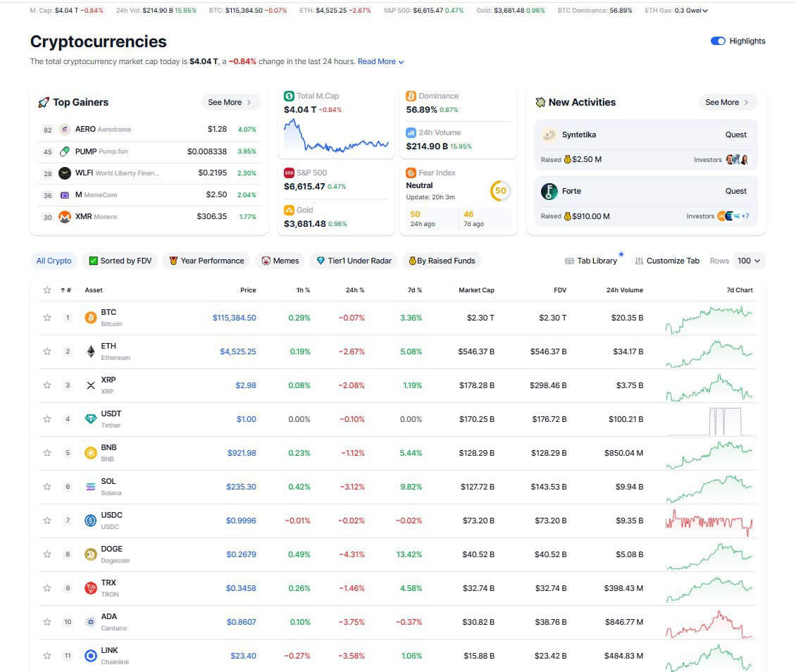Image resolution: width=796 pixels, height=672 pixels.
Task: Click the Forte project icon
Action: pyautogui.click(x=549, y=192)
